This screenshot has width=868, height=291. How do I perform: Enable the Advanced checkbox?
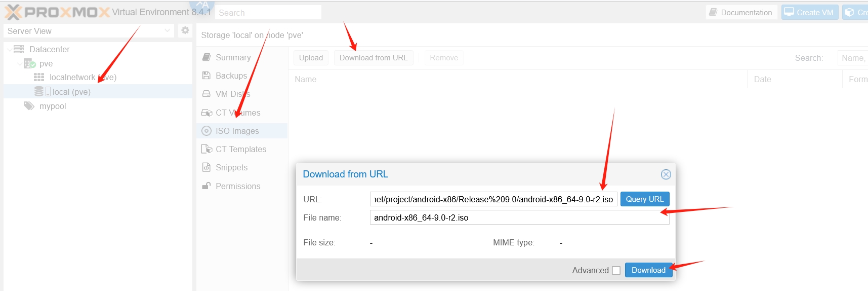click(616, 271)
